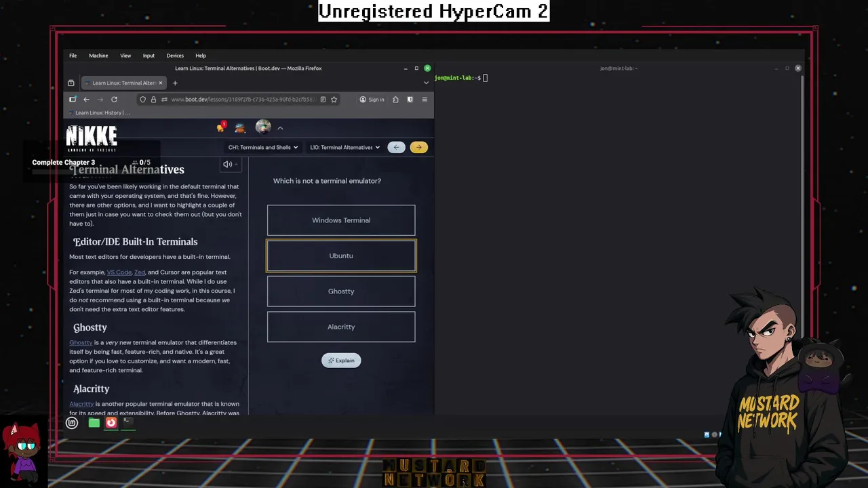Image resolution: width=868 pixels, height=488 pixels.
Task: Open the notification bell with badge
Action: tap(221, 127)
